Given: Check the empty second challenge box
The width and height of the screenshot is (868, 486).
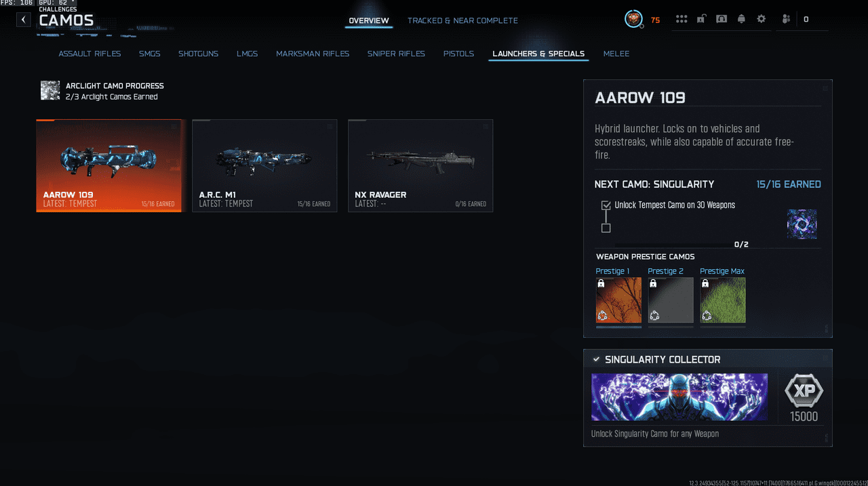Looking at the screenshot, I should pos(606,228).
